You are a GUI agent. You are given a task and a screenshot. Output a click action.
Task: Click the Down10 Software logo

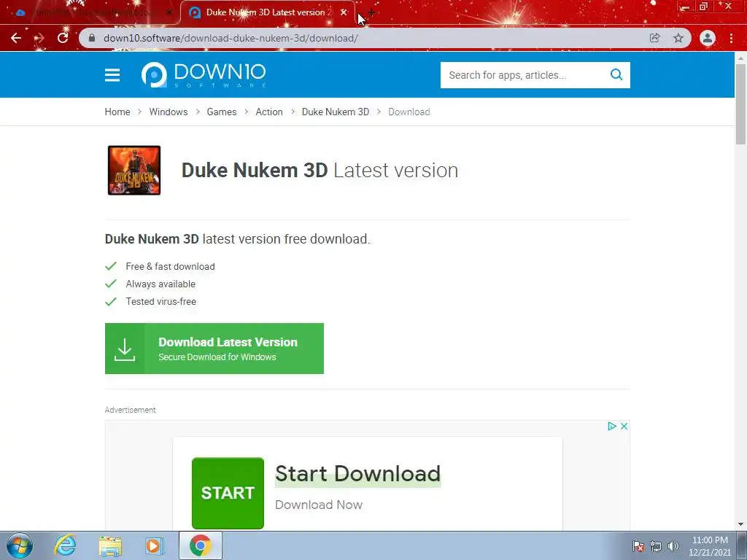(x=204, y=75)
